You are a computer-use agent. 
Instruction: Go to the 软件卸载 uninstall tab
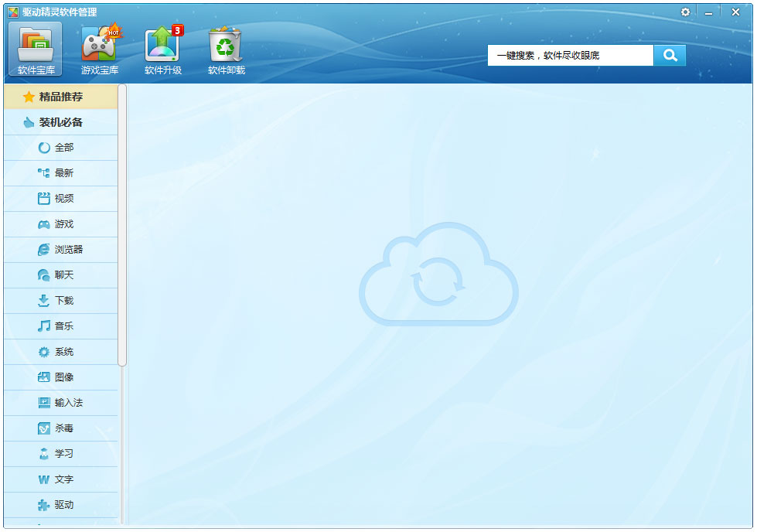pos(227,49)
